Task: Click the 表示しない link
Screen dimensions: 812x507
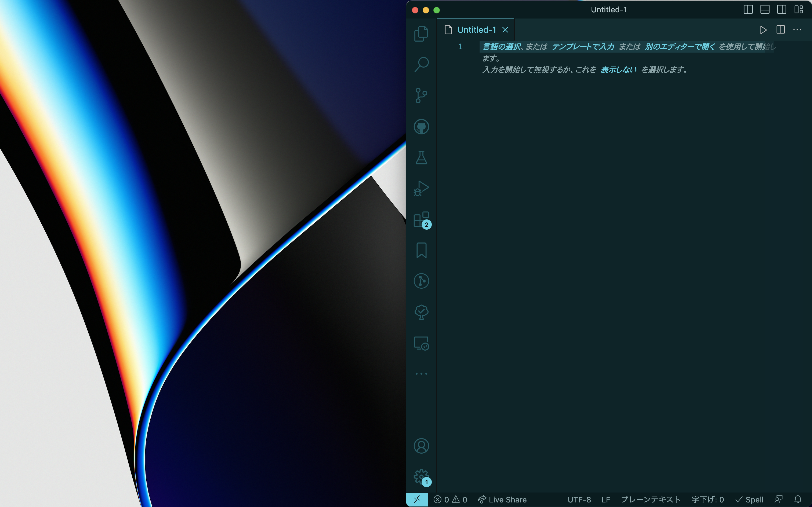Action: coord(618,70)
